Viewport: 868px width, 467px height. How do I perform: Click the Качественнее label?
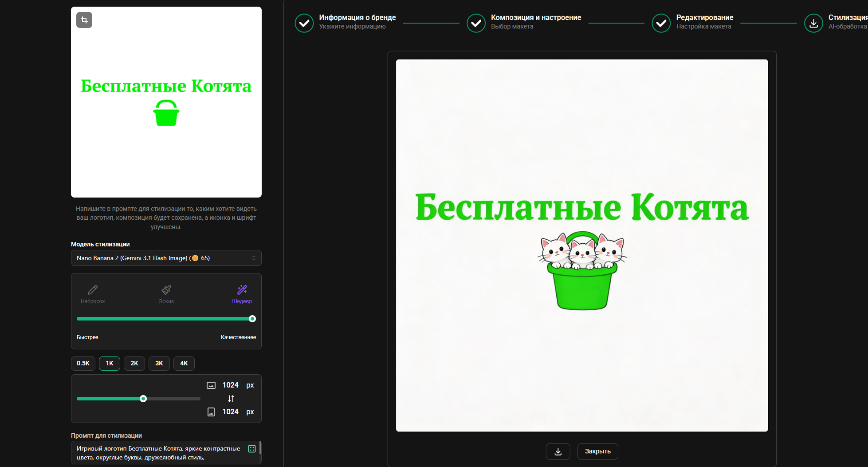(x=238, y=337)
